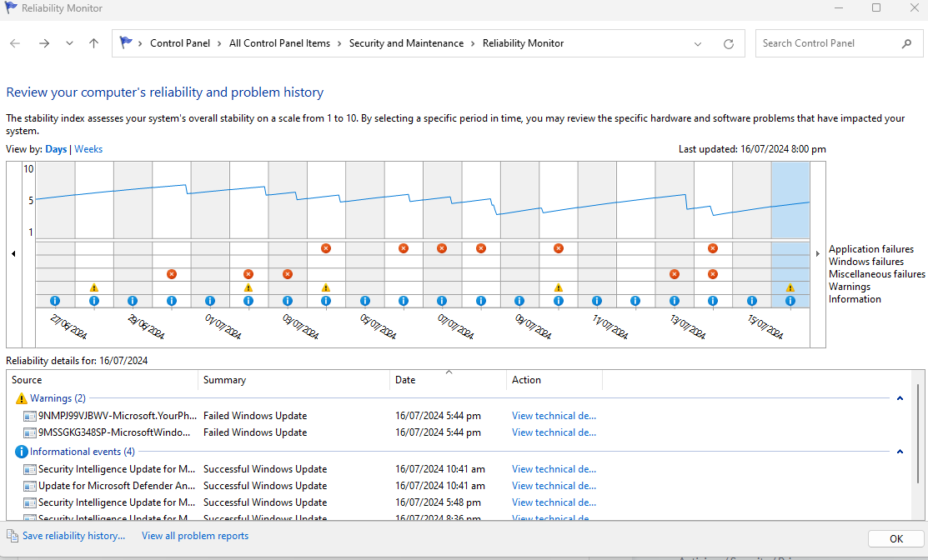This screenshot has width=928, height=560.
Task: Click the search magnifier icon
Action: coord(906,43)
